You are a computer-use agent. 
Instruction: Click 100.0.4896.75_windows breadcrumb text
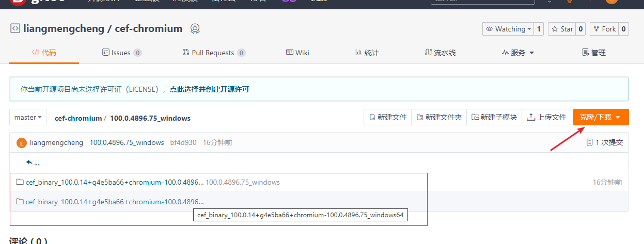150,118
